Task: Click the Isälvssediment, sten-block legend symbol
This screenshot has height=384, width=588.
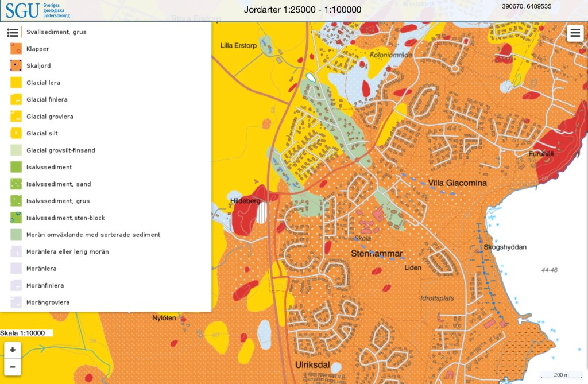Action: tap(16, 218)
